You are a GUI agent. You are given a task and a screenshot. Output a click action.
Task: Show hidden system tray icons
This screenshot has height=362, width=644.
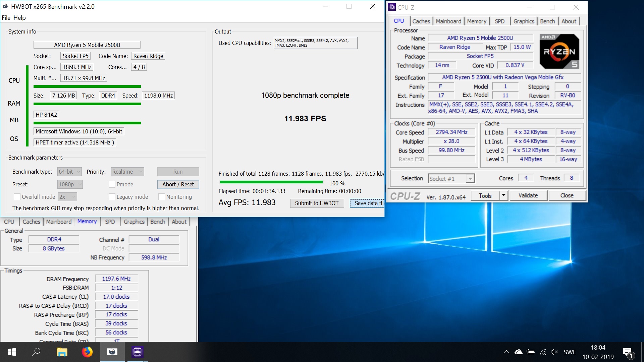pyautogui.click(x=506, y=352)
